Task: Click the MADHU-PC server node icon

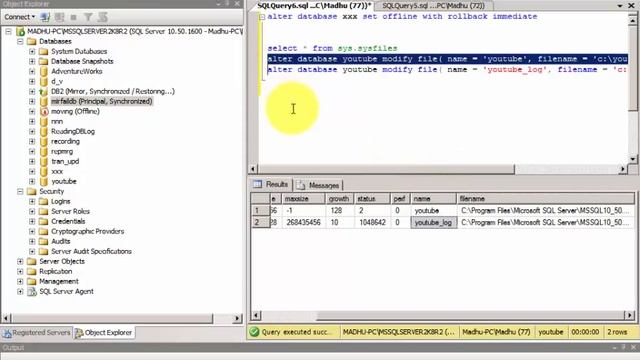Action: point(20,31)
